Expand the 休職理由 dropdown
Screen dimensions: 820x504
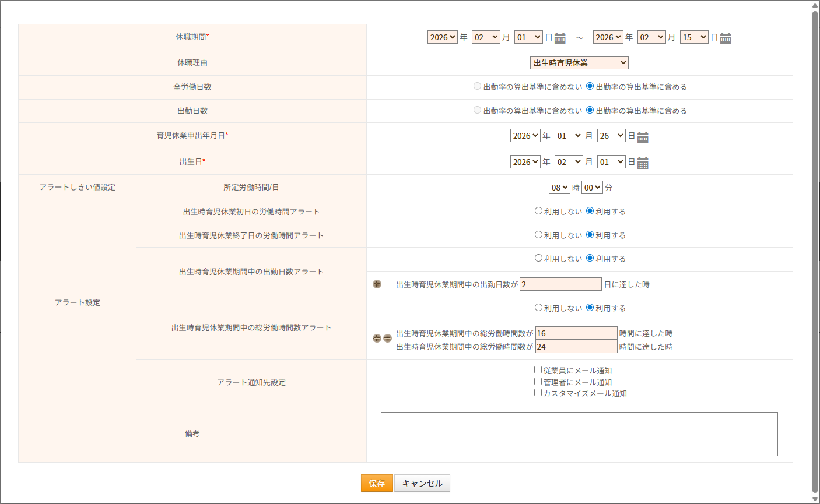coord(579,63)
